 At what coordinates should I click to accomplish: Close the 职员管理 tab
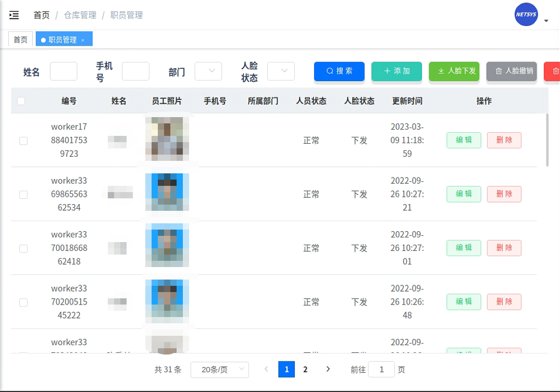click(83, 40)
